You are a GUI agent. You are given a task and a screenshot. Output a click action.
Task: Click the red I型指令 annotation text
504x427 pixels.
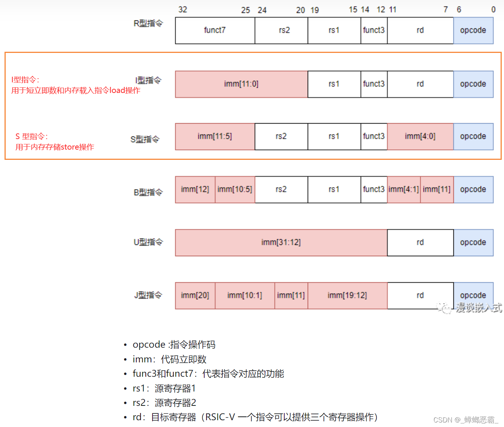coord(75,85)
